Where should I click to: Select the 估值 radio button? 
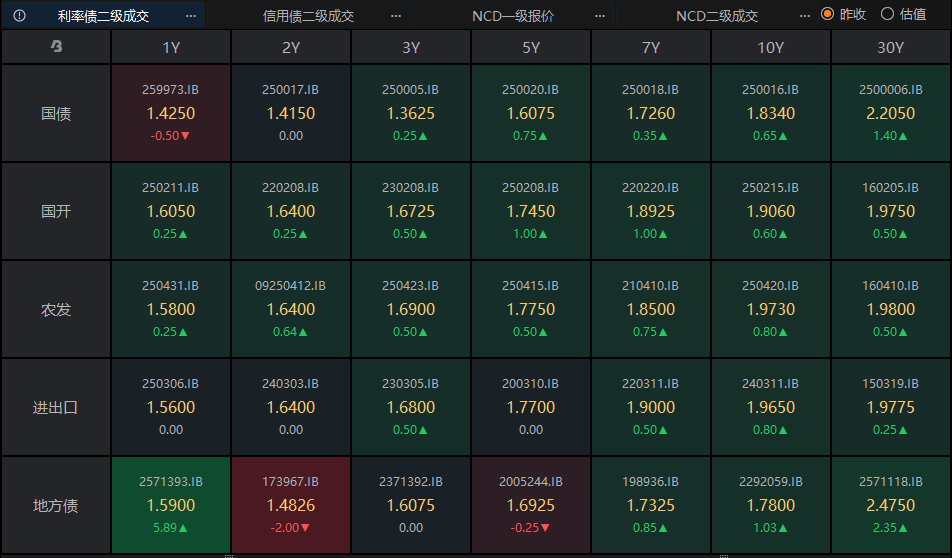pyautogui.click(x=887, y=14)
